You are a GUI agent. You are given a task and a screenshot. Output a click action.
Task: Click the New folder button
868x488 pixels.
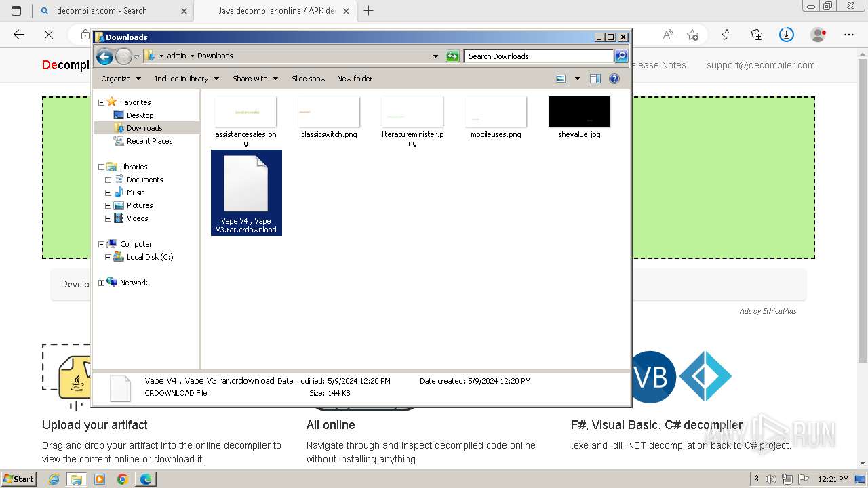tap(355, 79)
